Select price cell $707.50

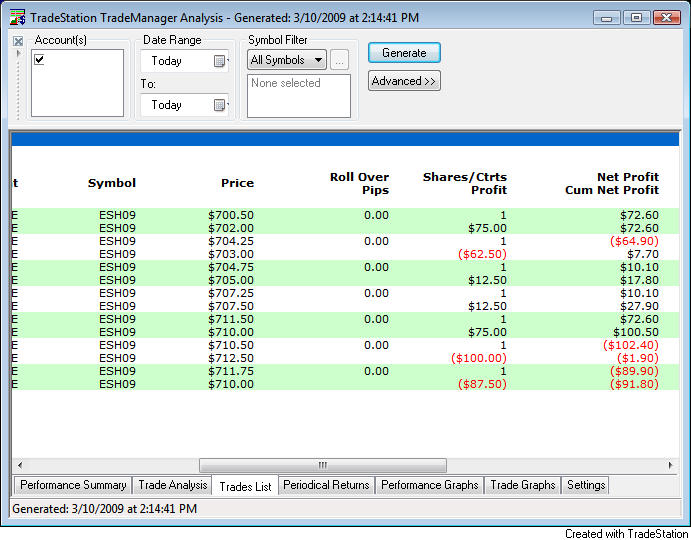(231, 306)
